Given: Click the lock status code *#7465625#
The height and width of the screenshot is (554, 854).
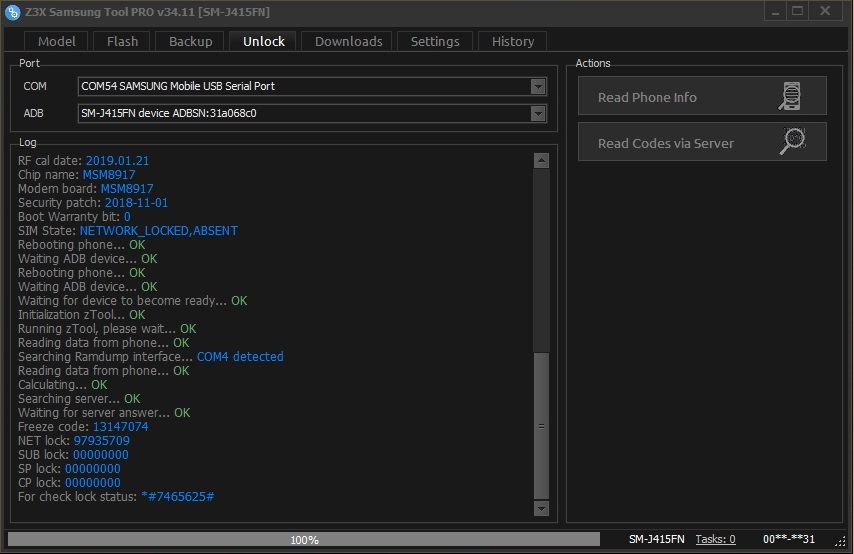Looking at the screenshot, I should (178, 497).
